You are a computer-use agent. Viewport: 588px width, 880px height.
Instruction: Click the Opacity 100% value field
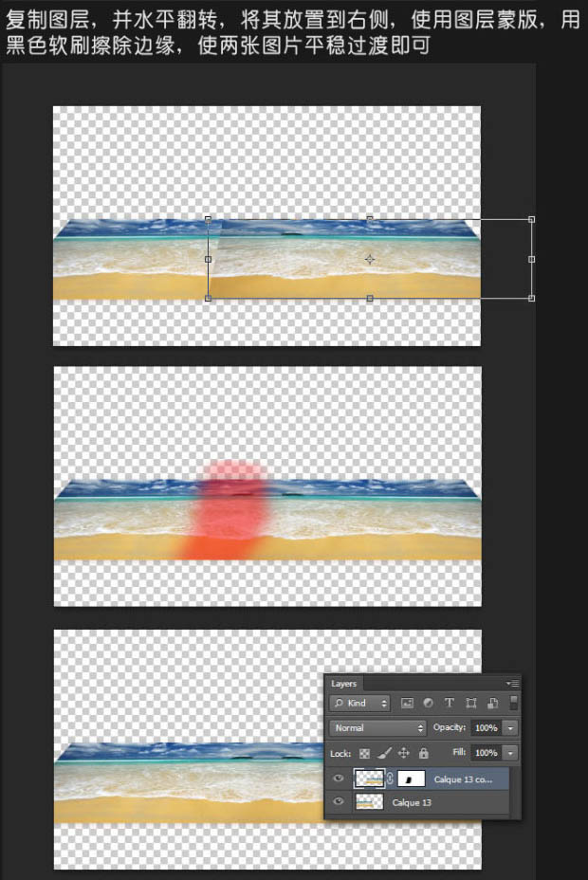(x=487, y=728)
